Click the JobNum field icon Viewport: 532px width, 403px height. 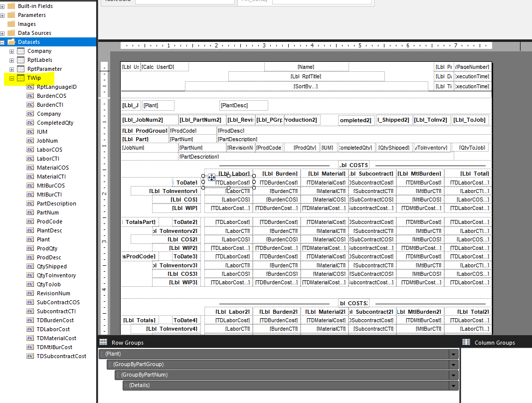[x=30, y=141]
